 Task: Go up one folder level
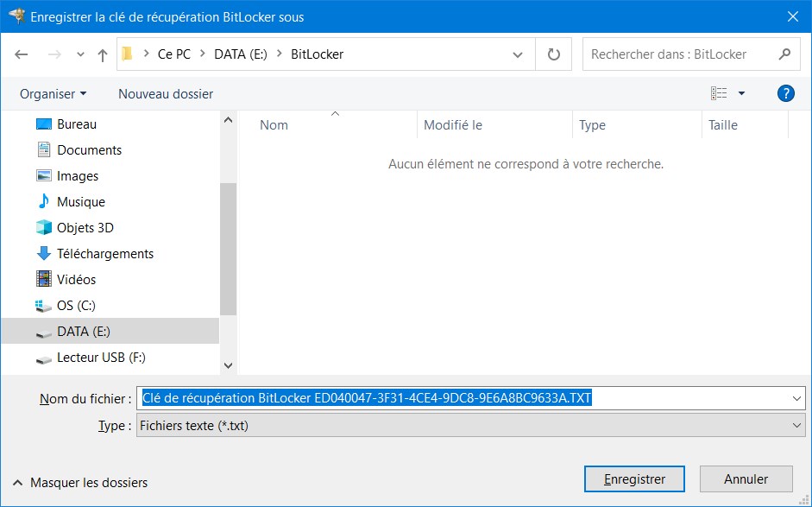click(x=103, y=54)
